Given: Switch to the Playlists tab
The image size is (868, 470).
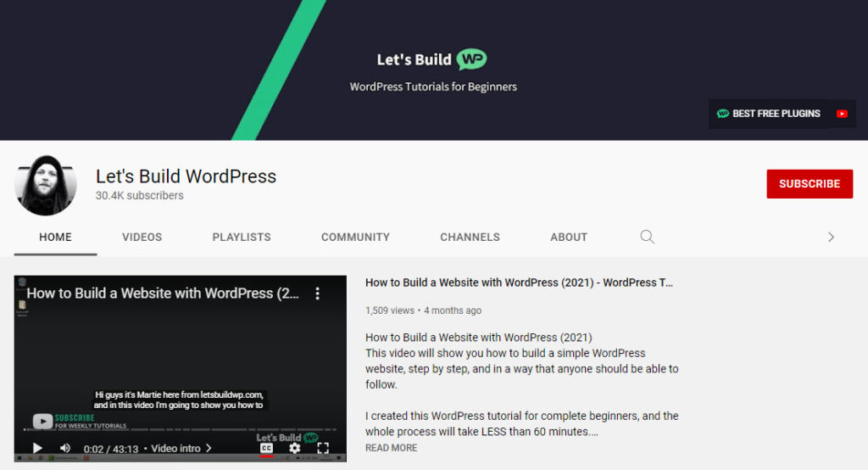Looking at the screenshot, I should pyautogui.click(x=242, y=237).
